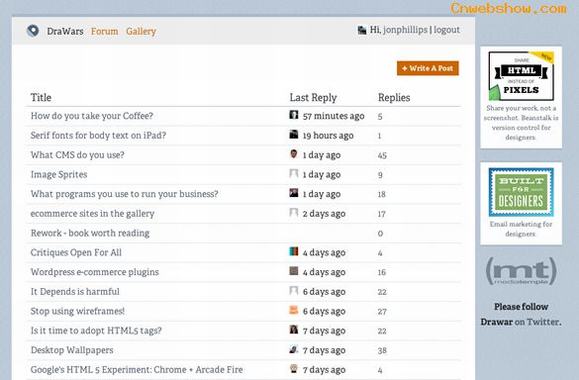Click the reply count '45'

click(x=382, y=155)
